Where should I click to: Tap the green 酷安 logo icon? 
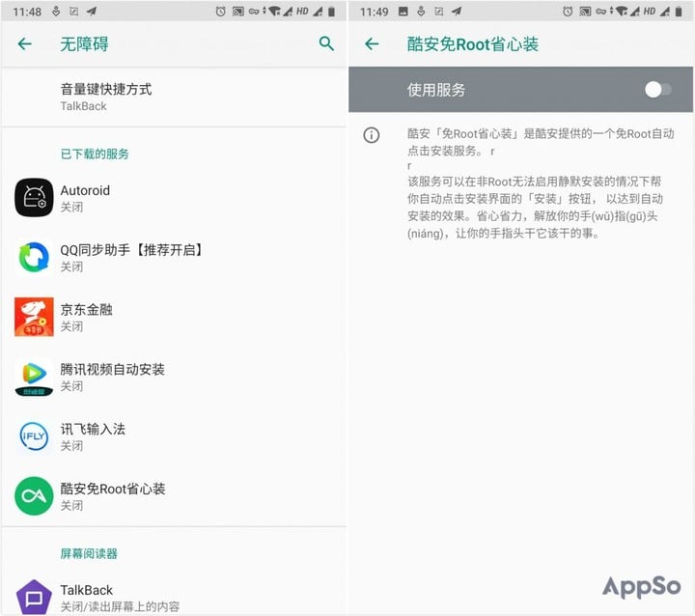click(34, 496)
